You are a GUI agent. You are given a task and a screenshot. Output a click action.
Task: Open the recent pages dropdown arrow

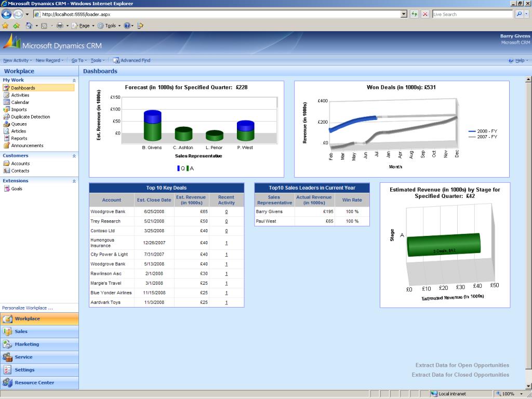[27, 15]
